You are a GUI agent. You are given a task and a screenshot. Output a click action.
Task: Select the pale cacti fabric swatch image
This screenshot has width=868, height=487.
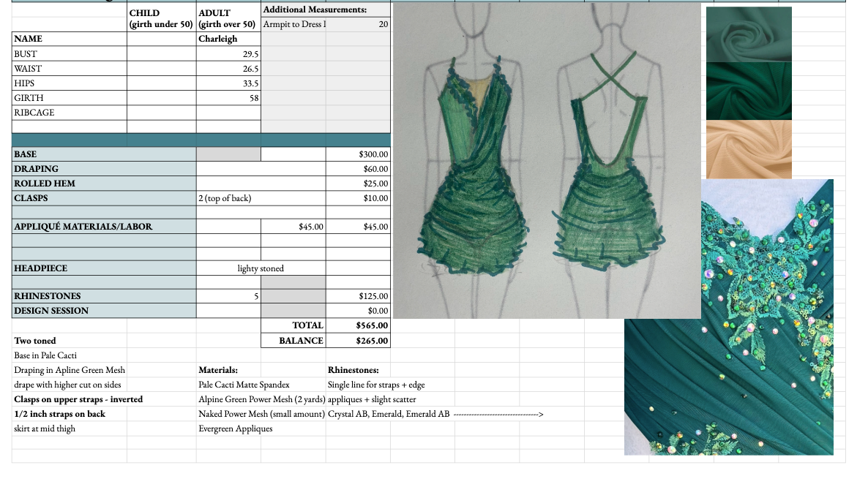pyautogui.click(x=749, y=34)
